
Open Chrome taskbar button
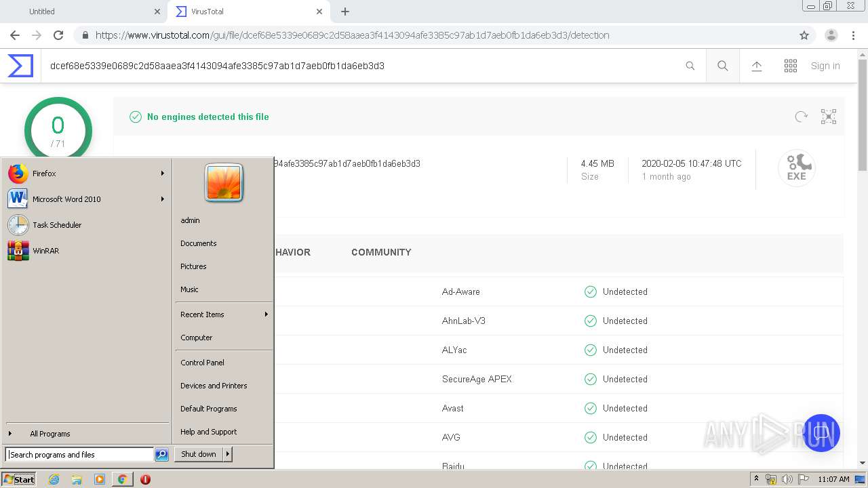(122, 479)
